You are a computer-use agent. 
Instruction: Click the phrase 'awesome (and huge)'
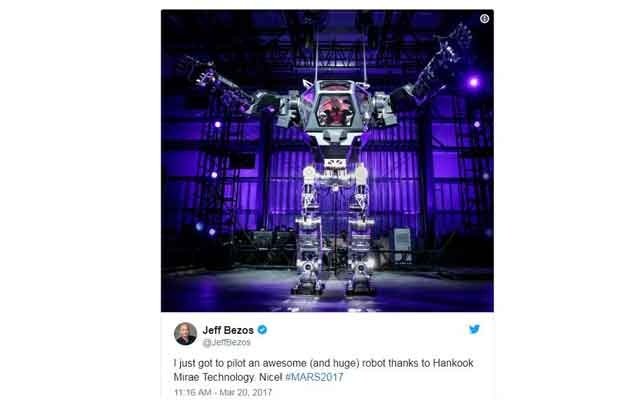click(x=311, y=363)
